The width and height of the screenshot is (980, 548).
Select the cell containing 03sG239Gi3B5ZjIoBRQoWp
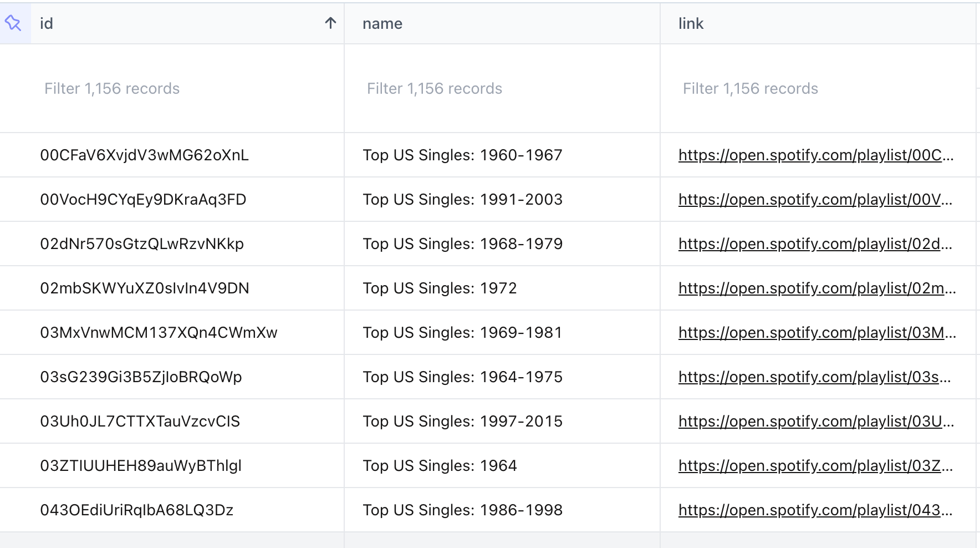click(x=140, y=377)
